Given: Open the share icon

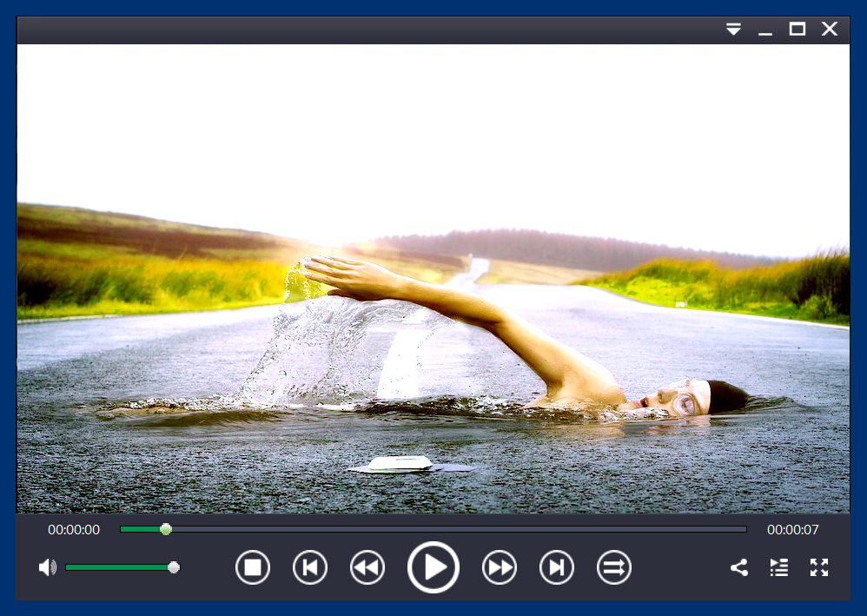Looking at the screenshot, I should pos(739,568).
